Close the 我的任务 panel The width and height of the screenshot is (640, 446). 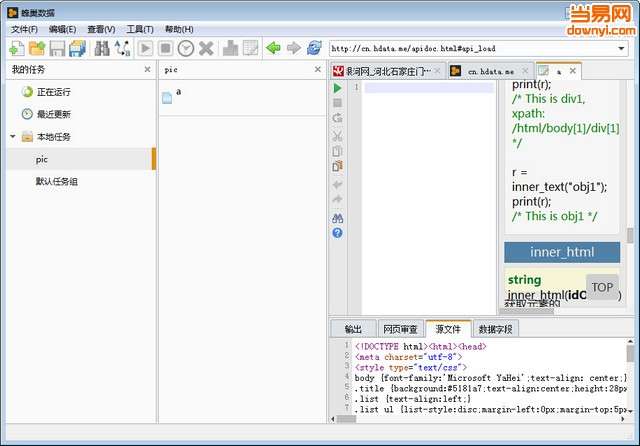pos(148,70)
